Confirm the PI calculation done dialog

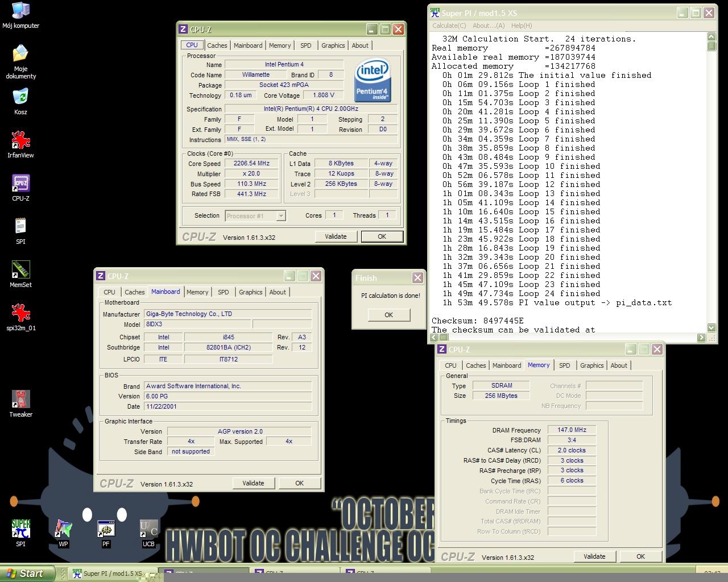pyautogui.click(x=389, y=315)
